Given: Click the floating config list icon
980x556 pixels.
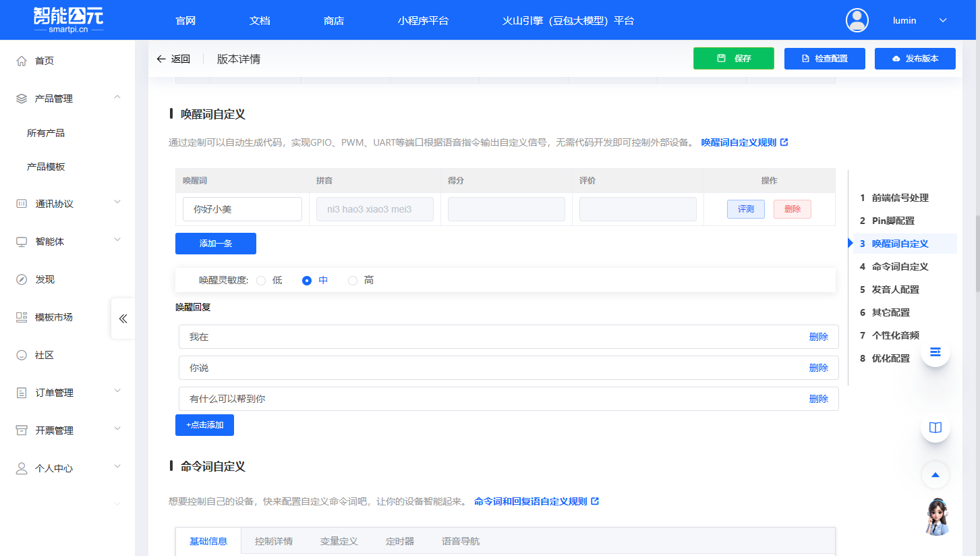Looking at the screenshot, I should tap(935, 352).
